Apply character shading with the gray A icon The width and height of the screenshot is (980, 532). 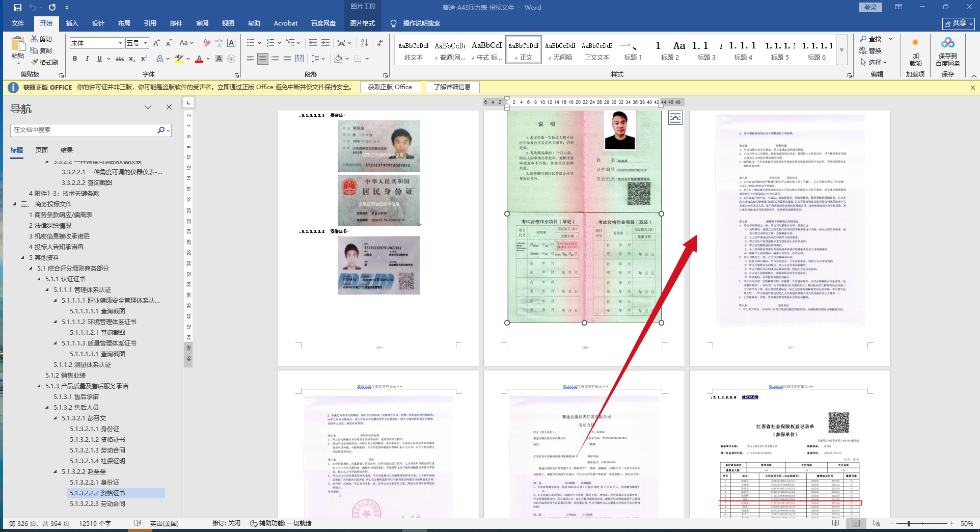click(219, 59)
